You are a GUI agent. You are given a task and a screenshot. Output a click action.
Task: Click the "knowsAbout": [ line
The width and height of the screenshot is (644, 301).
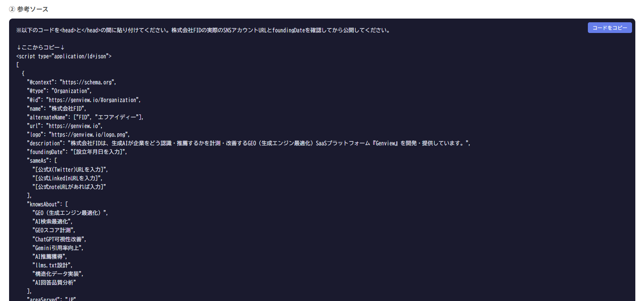47,204
